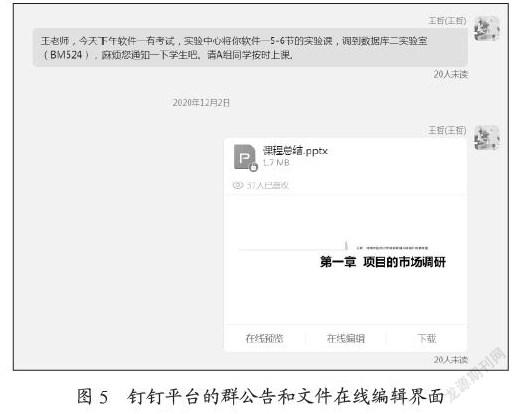517x414 pixels.
Task: Click sender name 王哲 above the file card
Action: (x=447, y=130)
